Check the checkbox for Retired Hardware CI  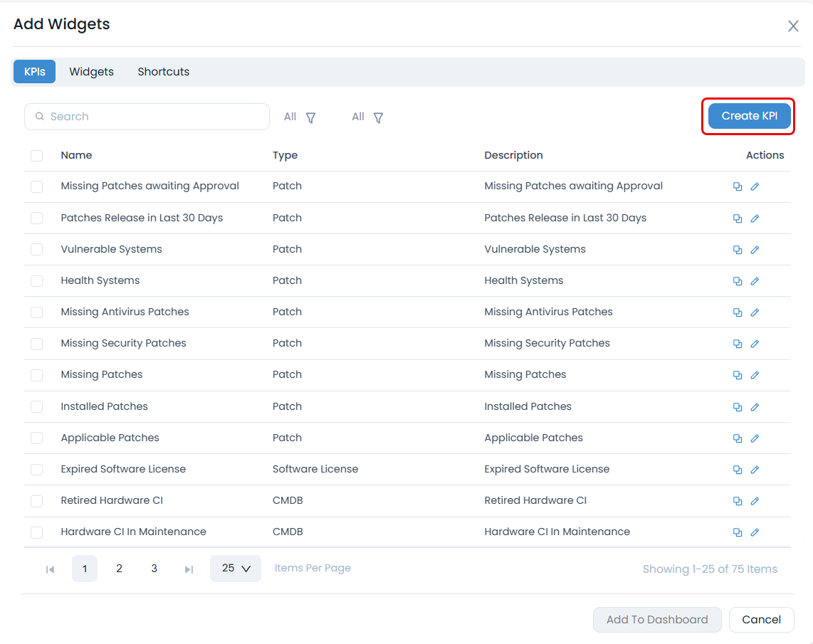pyautogui.click(x=36, y=500)
